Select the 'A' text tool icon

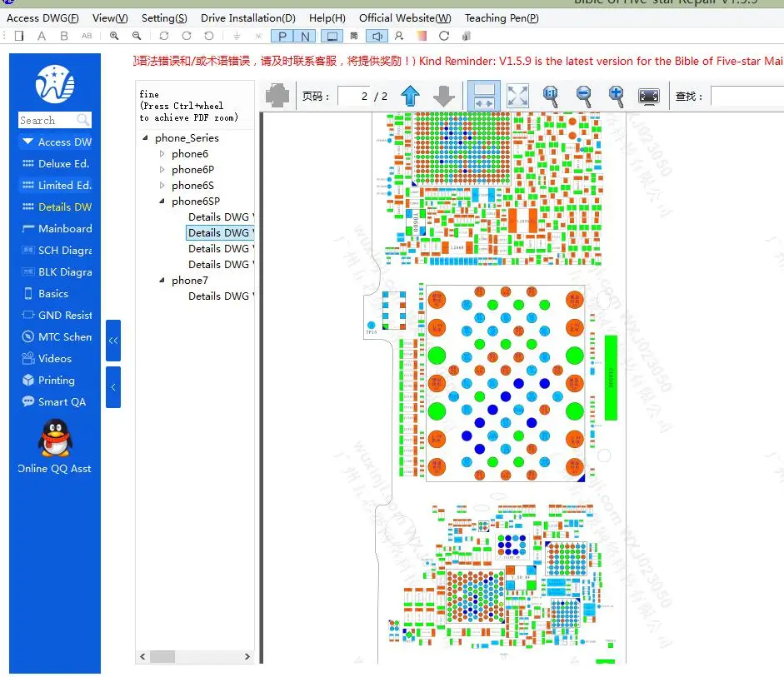(x=42, y=36)
